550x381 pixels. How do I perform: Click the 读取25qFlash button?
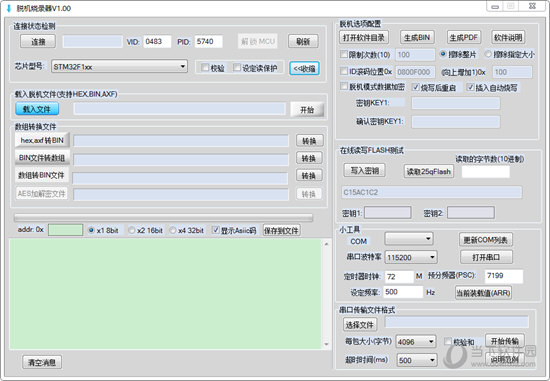[429, 172]
